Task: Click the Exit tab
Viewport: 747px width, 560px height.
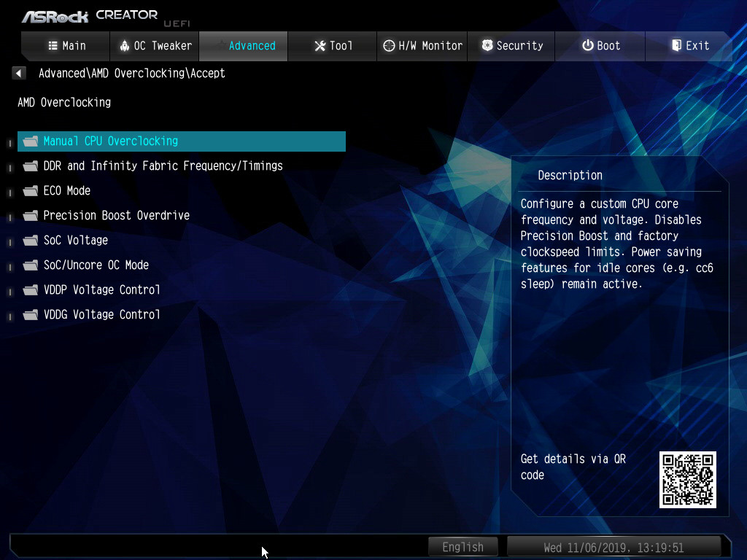Action: point(689,45)
